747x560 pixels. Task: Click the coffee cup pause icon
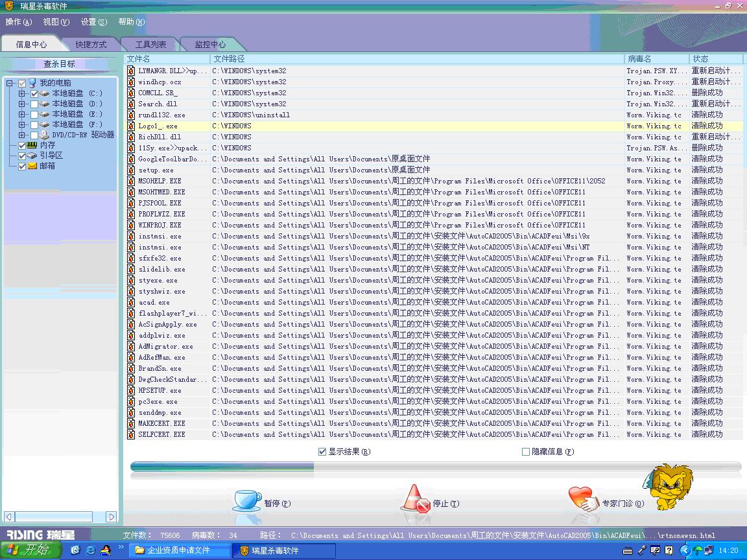(x=246, y=501)
